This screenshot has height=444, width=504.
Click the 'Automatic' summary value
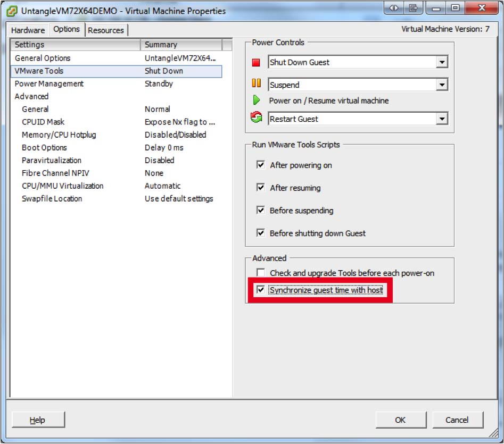coord(163,186)
